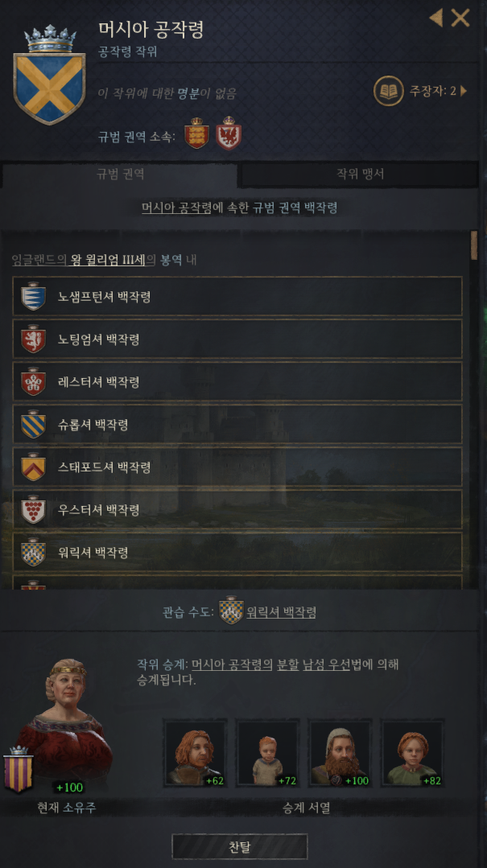Select the bearded heir portrait with +100

click(x=340, y=753)
